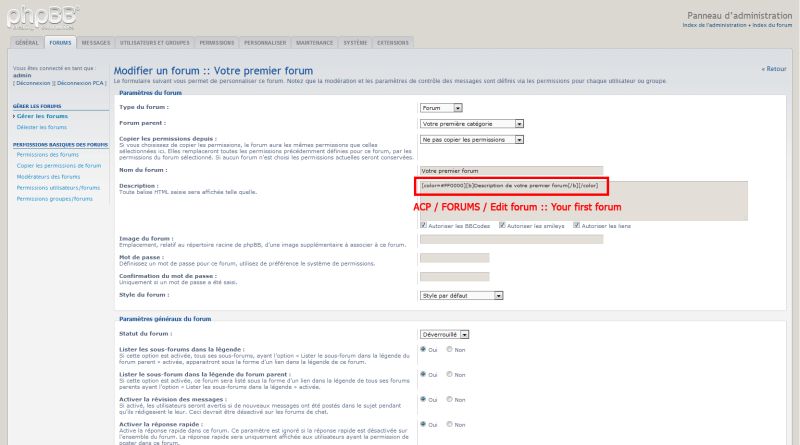Select Non for Lister les sous-forums

coord(449,350)
